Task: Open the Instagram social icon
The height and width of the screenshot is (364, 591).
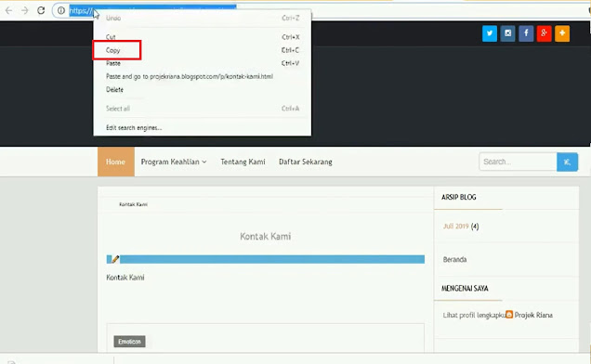Action: 507,33
